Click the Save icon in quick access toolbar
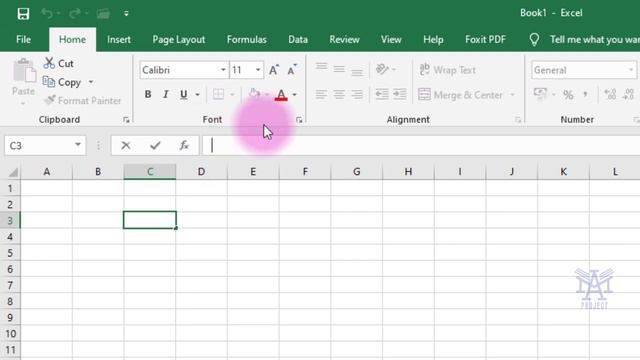The height and width of the screenshot is (360, 640). click(23, 13)
